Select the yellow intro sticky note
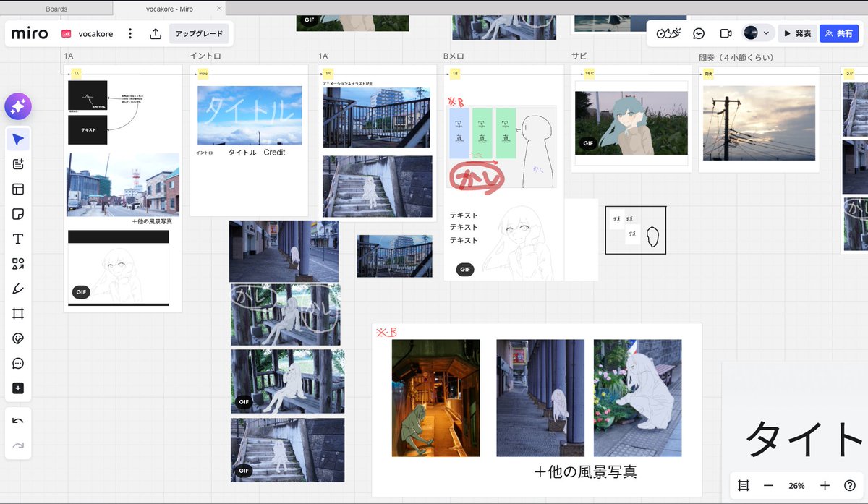The image size is (868, 504). coord(203,73)
